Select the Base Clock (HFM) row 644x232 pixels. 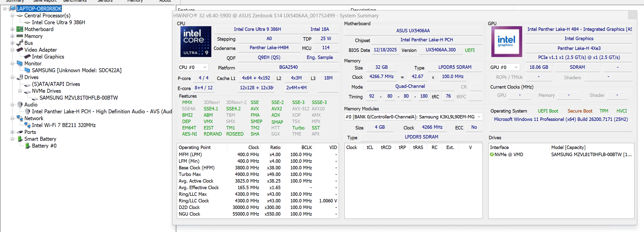tap(258, 168)
